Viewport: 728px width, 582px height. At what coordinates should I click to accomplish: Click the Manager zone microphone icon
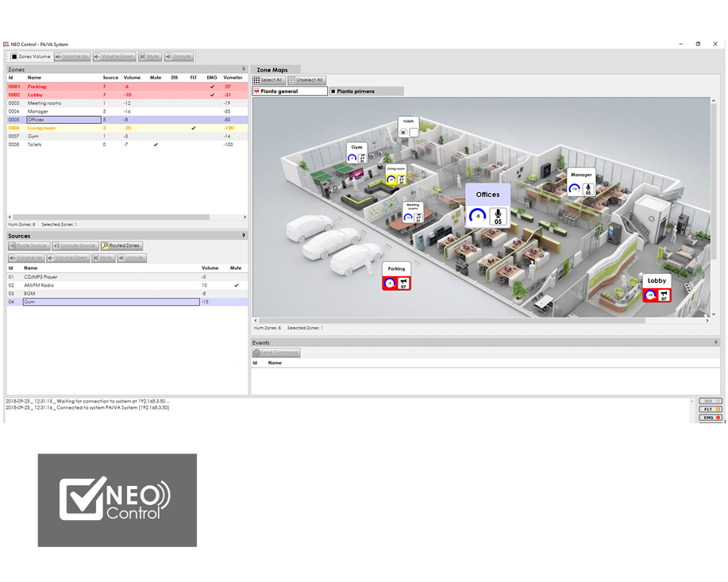588,189
